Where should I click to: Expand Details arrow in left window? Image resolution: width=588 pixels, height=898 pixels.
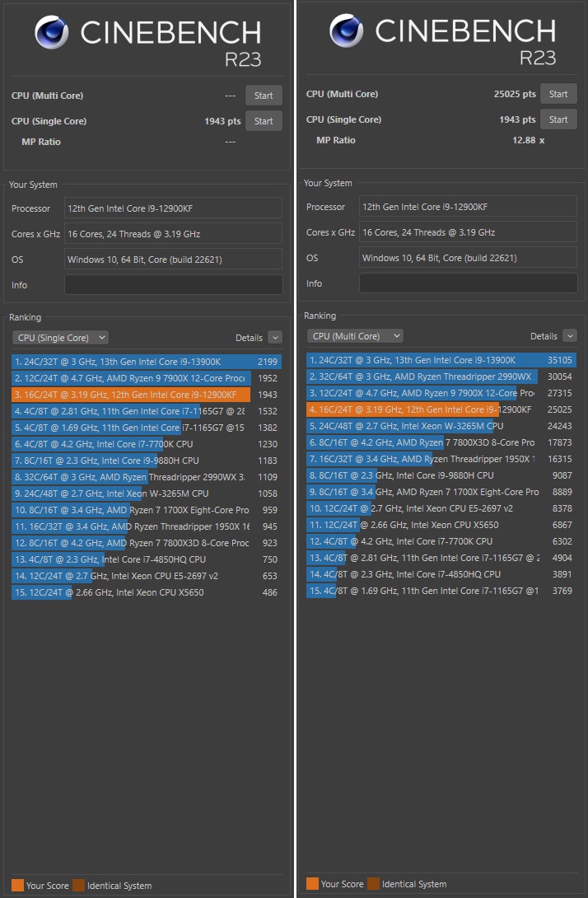click(275, 337)
